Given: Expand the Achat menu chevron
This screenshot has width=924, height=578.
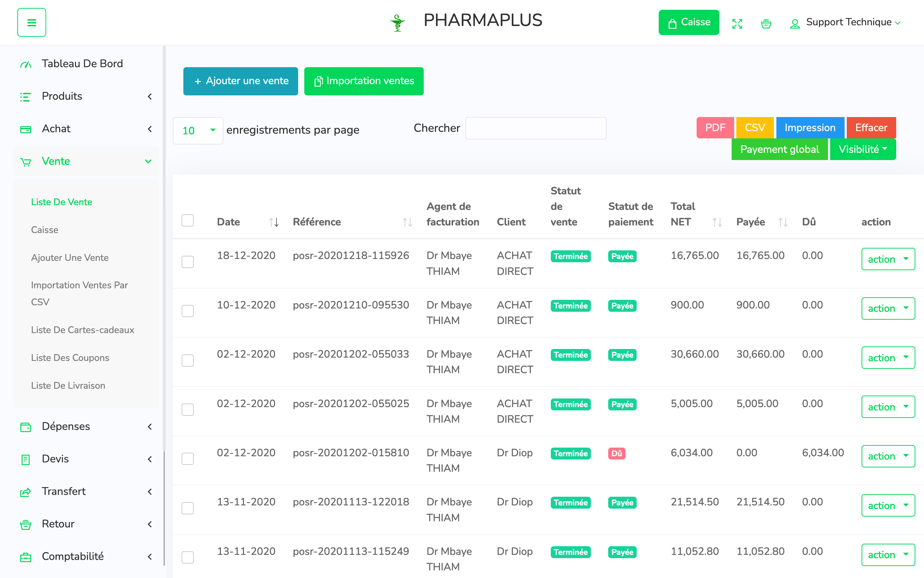Looking at the screenshot, I should click(150, 129).
